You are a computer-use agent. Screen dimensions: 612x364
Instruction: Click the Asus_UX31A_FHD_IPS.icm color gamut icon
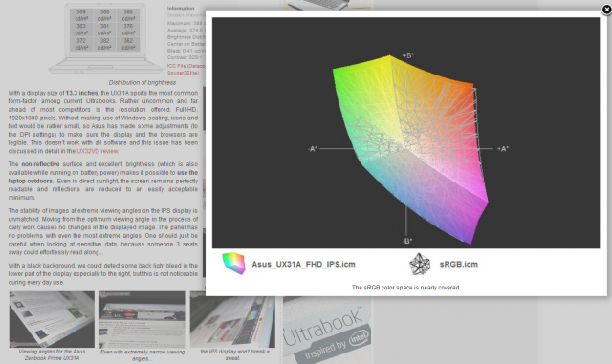pos(233,264)
